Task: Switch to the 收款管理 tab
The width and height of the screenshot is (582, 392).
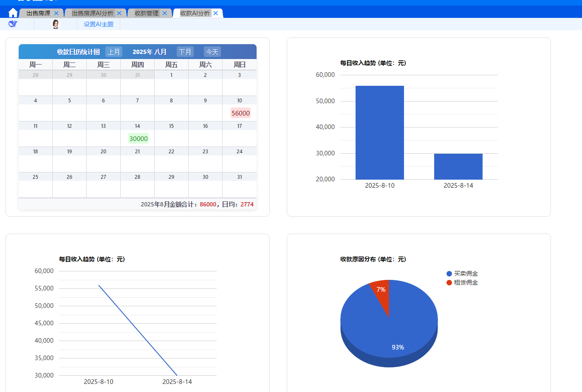Action: pyautogui.click(x=146, y=13)
